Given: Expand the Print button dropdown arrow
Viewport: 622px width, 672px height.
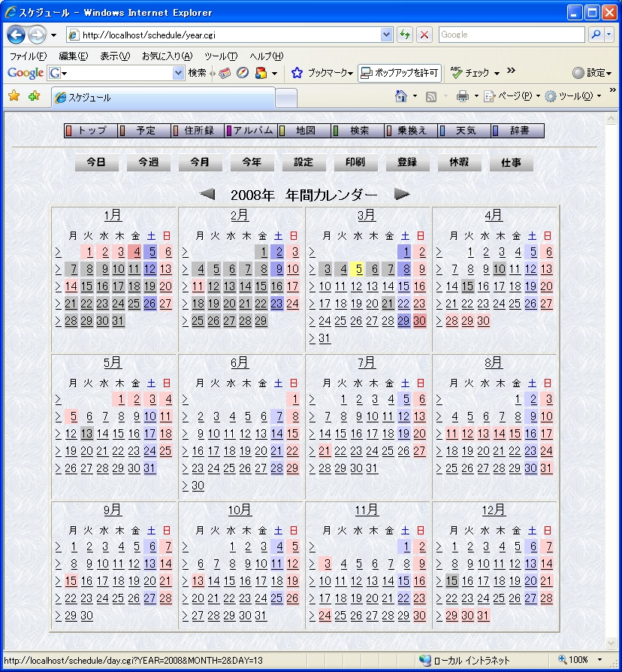Looking at the screenshot, I should (476, 96).
